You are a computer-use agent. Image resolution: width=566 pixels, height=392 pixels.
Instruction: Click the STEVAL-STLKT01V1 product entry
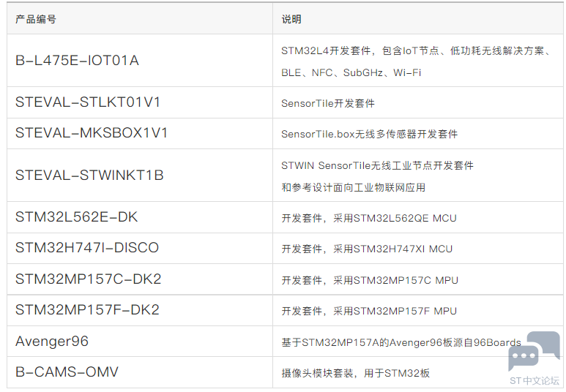tap(88, 102)
